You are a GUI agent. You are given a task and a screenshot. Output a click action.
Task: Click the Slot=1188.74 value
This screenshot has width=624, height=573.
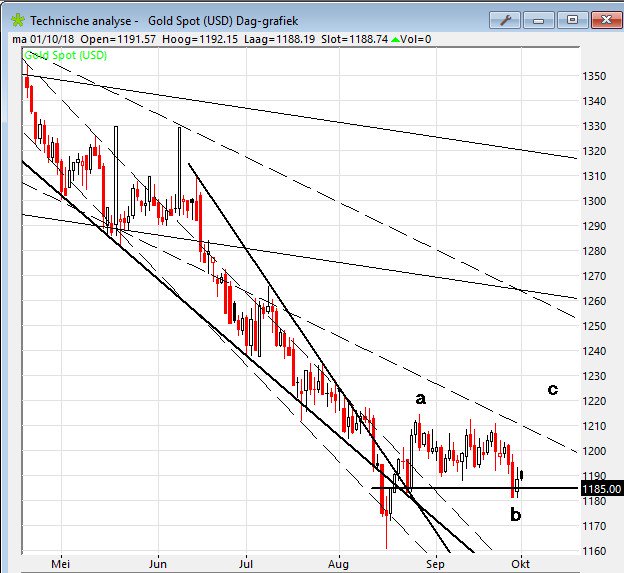(354, 39)
